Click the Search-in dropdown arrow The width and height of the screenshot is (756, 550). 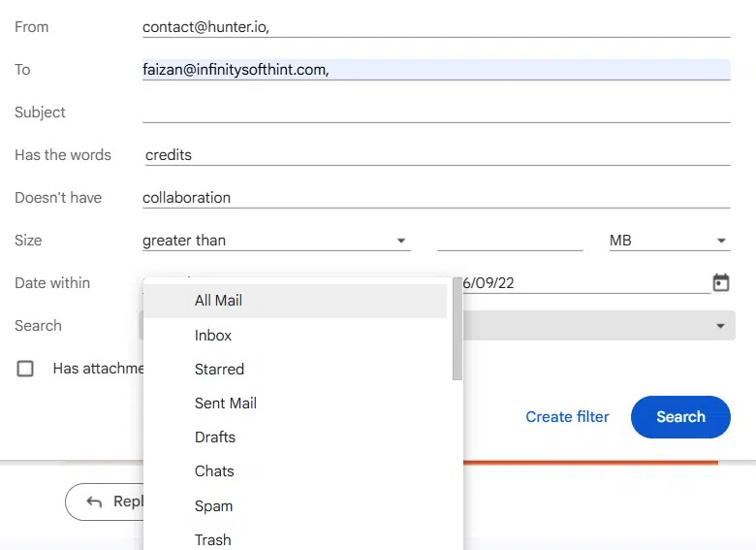720,326
